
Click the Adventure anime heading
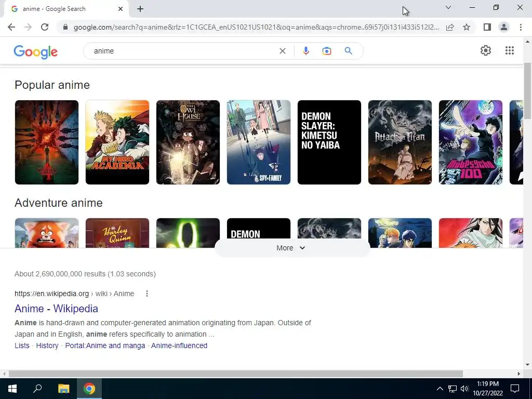point(59,203)
